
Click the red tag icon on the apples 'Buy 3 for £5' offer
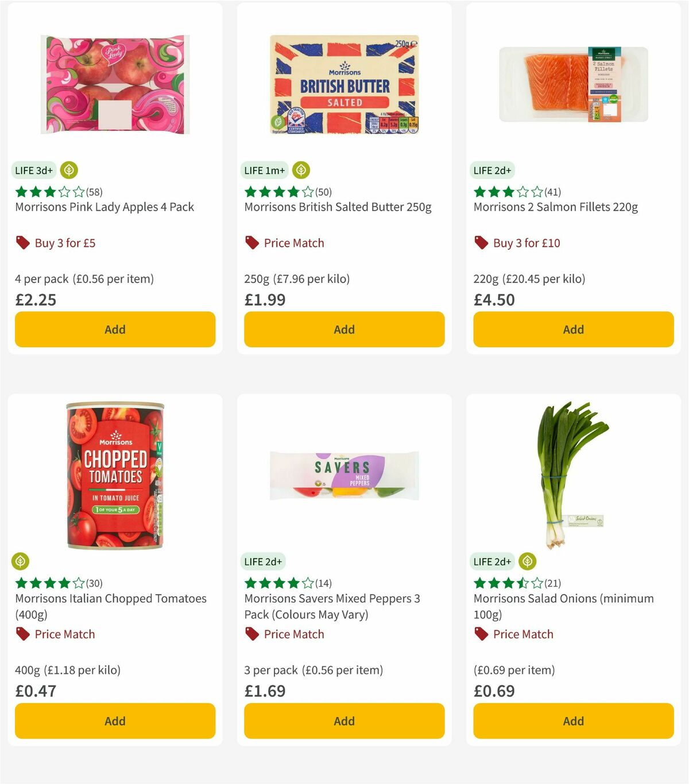(22, 243)
